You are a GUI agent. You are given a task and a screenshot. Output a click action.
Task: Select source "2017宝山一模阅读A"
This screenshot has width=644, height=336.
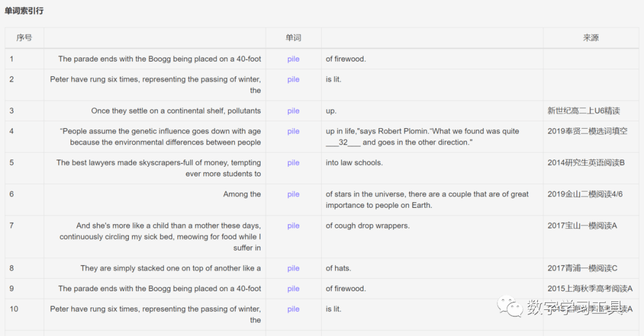coord(583,226)
